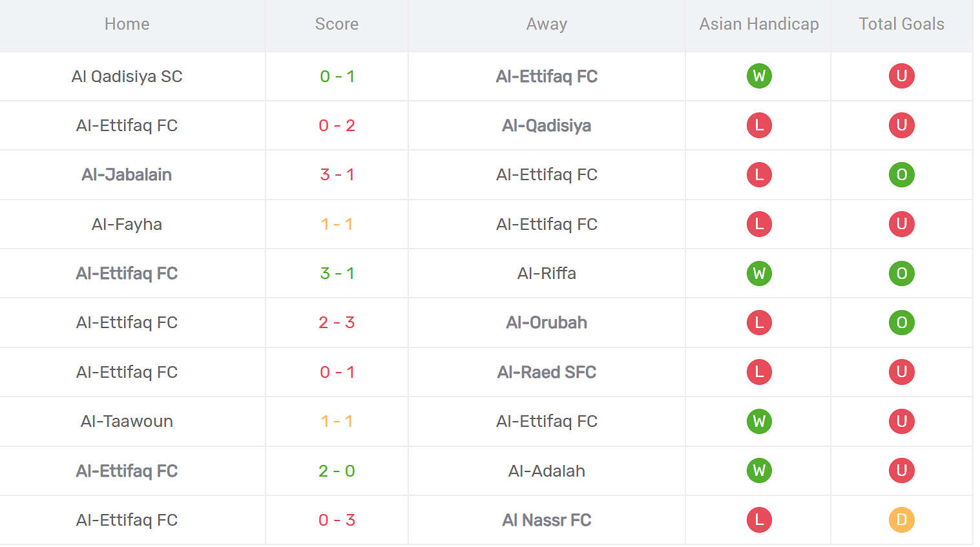980x547 pixels.
Task: Open the Al-Jabalain team link
Action: tap(127, 174)
